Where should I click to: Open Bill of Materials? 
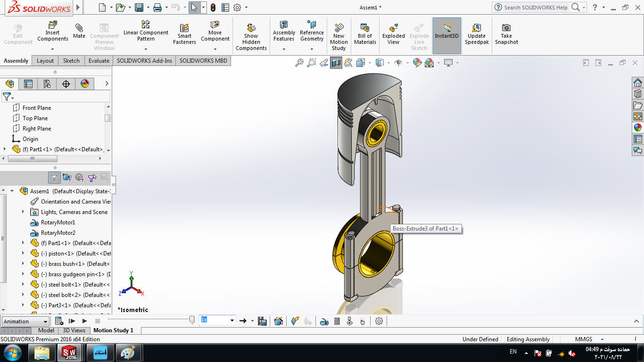tap(365, 34)
